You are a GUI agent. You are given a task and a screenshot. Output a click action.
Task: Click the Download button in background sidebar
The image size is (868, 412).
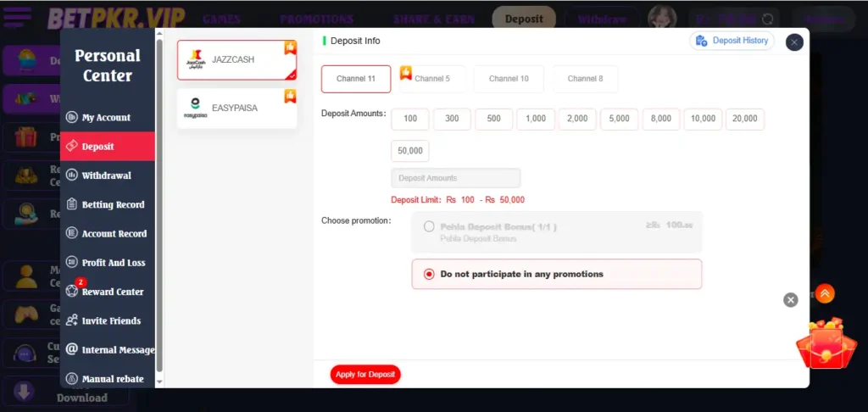(65, 393)
